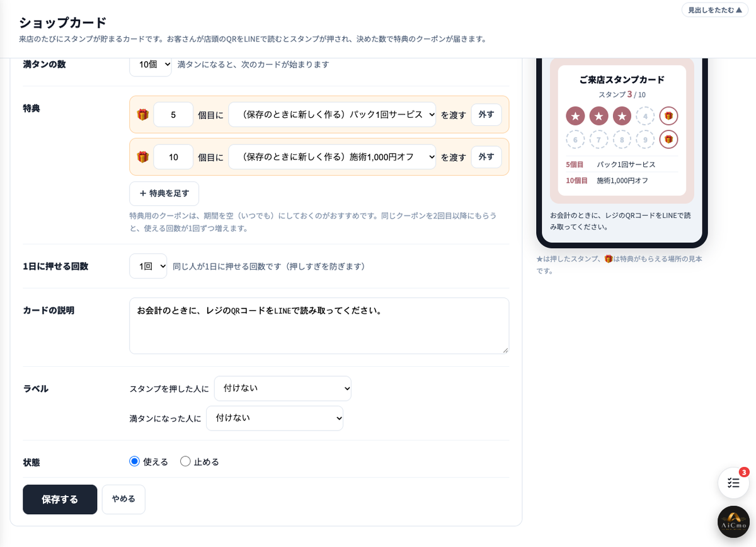Click the 満タンの数 row label
This screenshot has width=756, height=547.
[x=44, y=64]
